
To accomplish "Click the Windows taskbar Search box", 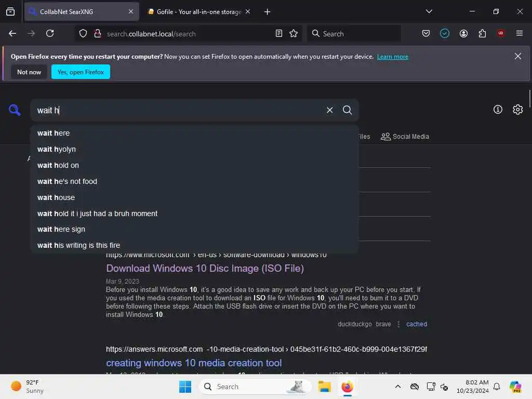I will (255, 387).
